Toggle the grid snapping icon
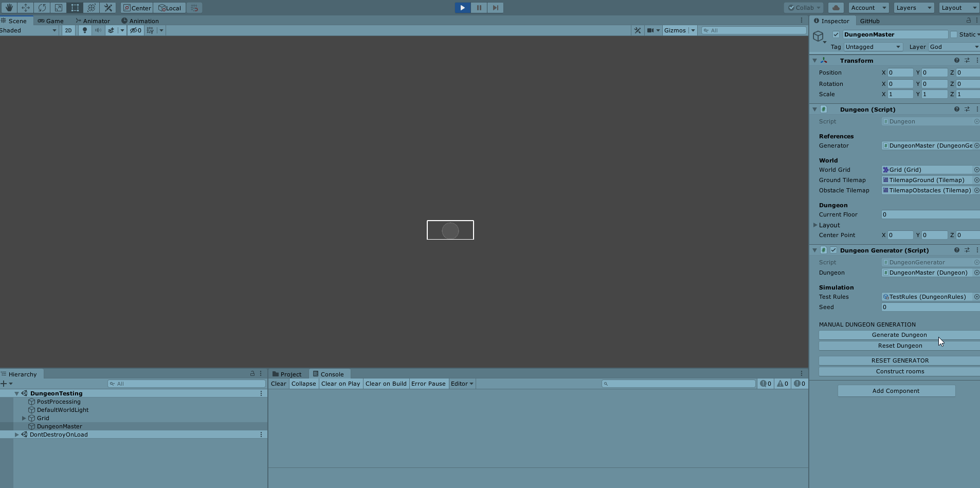Image resolution: width=980 pixels, height=488 pixels. tap(194, 8)
